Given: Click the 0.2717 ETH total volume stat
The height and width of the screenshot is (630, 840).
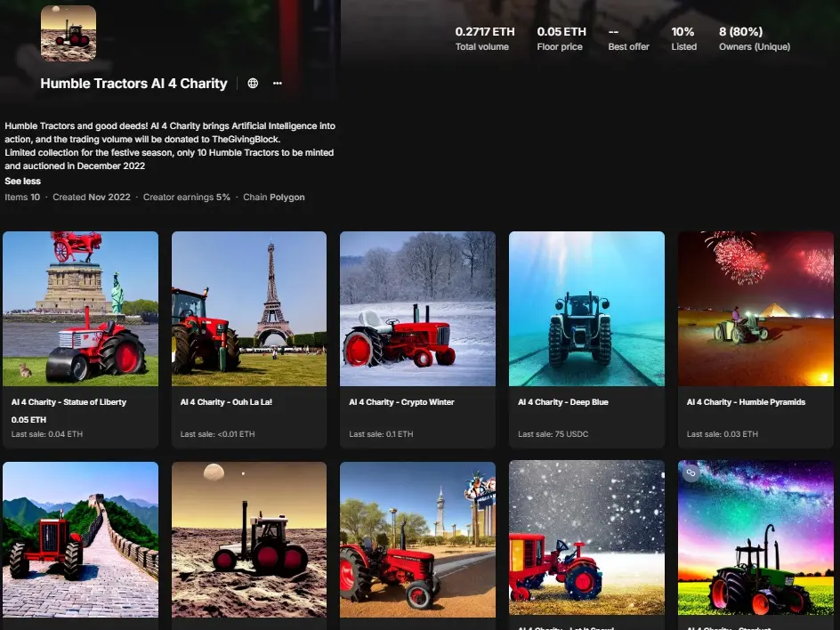Looking at the screenshot, I should point(485,38).
